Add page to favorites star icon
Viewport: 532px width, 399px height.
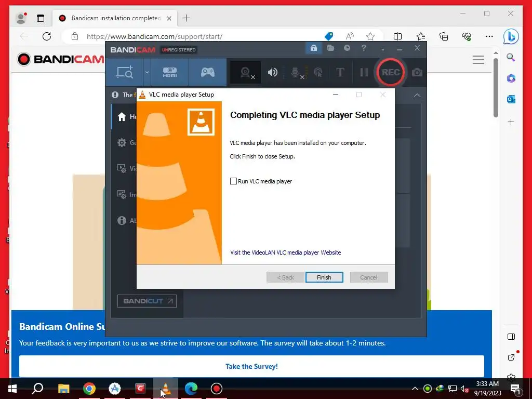tap(370, 36)
